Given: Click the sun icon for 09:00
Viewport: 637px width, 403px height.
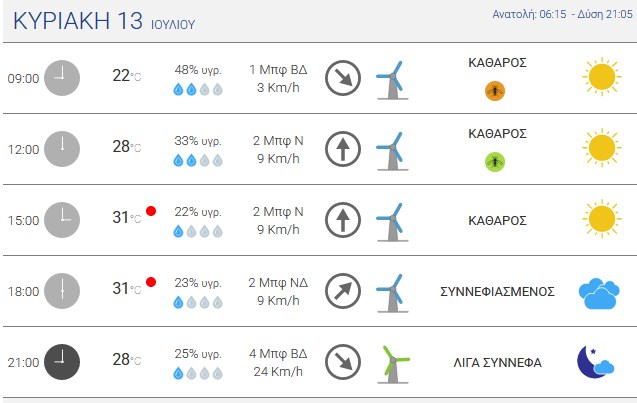Looking at the screenshot, I should pyautogui.click(x=601, y=77).
